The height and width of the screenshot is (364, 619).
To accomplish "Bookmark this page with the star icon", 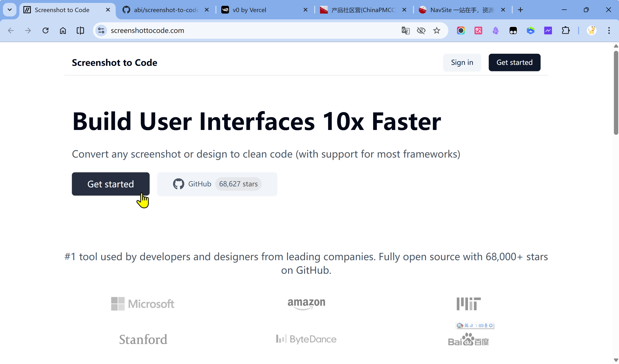I will (x=436, y=30).
